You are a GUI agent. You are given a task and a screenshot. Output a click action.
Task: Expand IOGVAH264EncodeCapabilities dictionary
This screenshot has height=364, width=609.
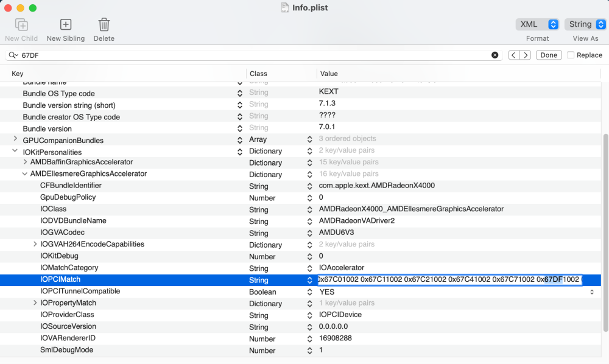tap(35, 244)
